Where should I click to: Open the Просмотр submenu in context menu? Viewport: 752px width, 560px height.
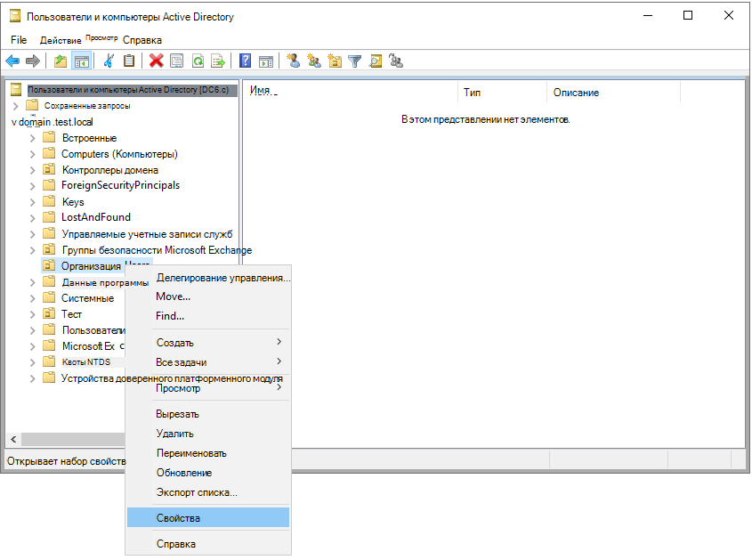tap(208, 388)
